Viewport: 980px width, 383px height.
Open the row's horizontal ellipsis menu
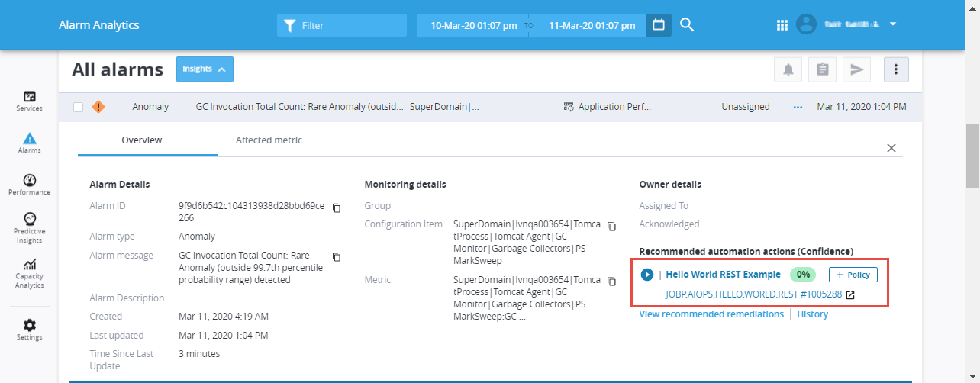[798, 108]
